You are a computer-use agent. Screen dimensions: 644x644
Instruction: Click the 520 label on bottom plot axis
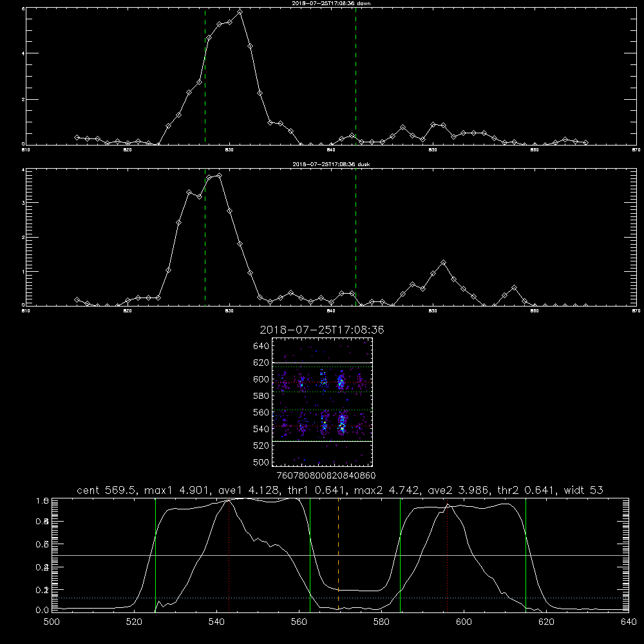pyautogui.click(x=134, y=622)
